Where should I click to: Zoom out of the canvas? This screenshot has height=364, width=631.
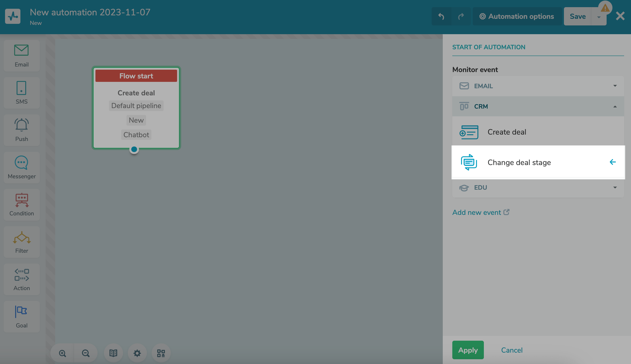[x=86, y=353]
